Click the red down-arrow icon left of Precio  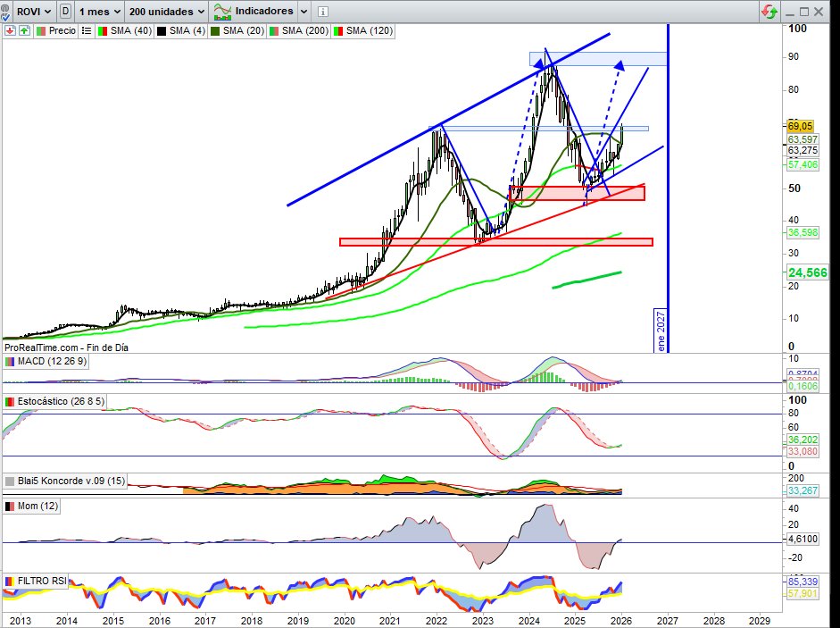(10, 31)
